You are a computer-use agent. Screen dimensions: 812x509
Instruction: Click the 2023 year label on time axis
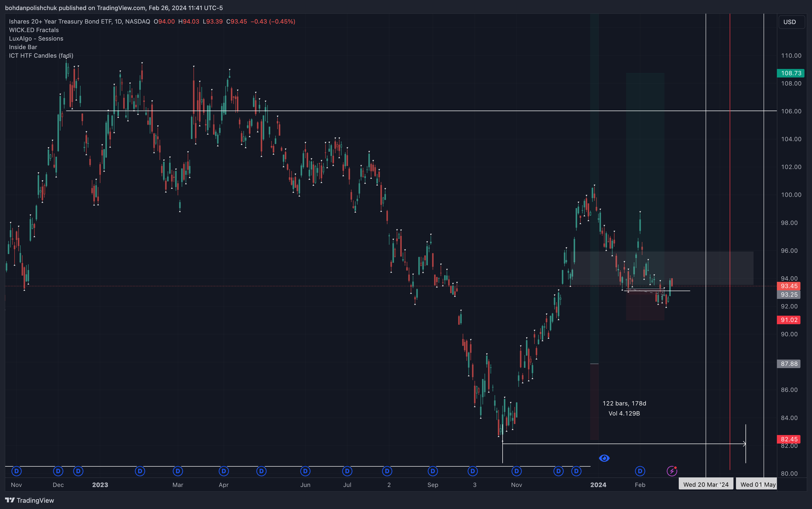[100, 485]
